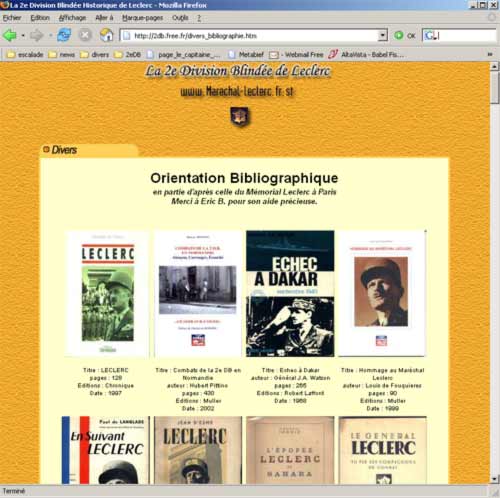Open the Webmail Free bookmark
The image size is (500, 498).
296,54
